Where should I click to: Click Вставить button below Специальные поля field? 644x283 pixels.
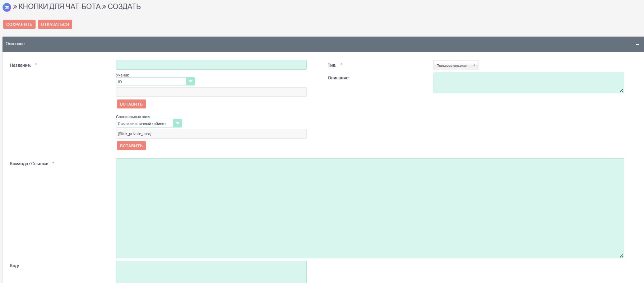(x=131, y=146)
